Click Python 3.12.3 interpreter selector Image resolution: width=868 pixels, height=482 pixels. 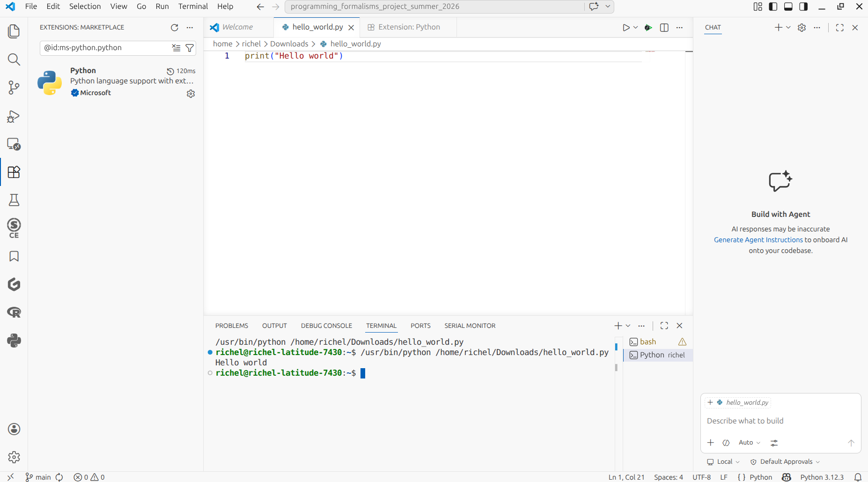coord(822,477)
